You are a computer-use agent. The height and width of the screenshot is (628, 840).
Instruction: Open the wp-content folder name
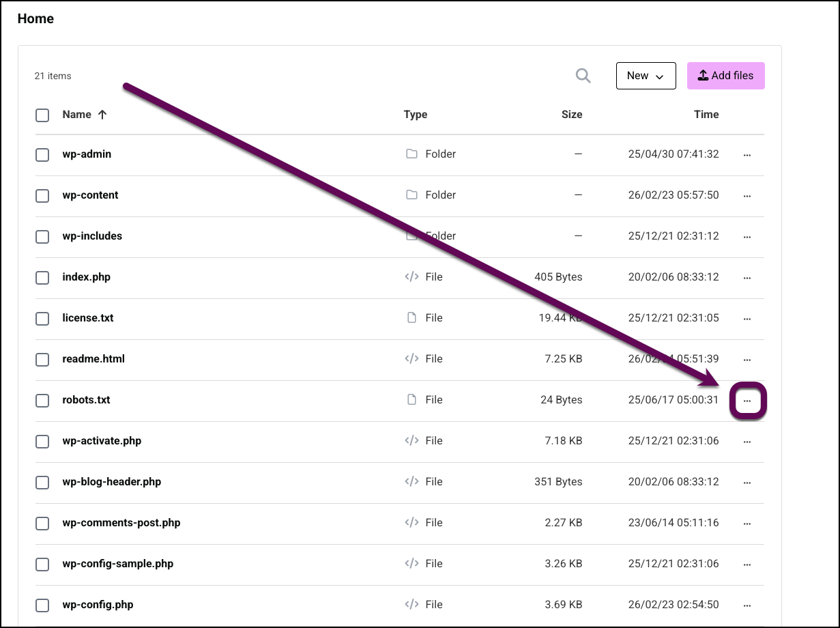pyautogui.click(x=90, y=195)
